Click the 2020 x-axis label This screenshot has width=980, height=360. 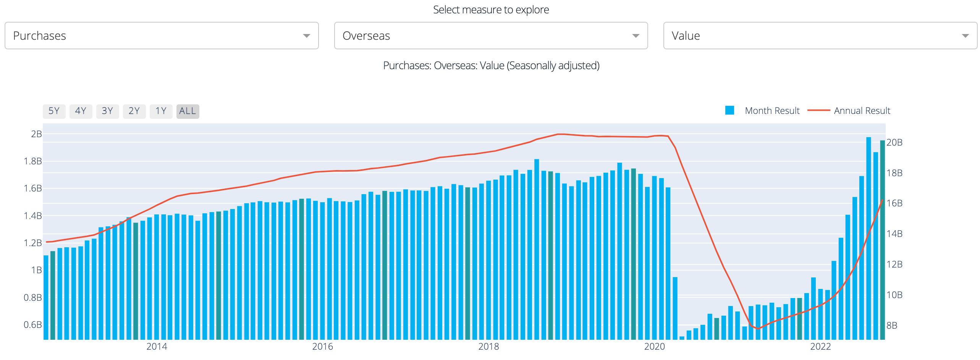[655, 347]
